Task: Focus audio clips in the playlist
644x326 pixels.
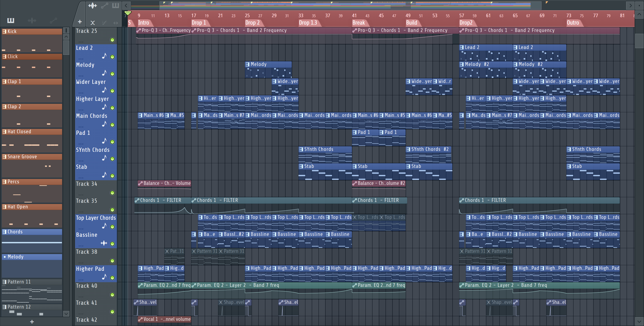Action: (x=93, y=6)
